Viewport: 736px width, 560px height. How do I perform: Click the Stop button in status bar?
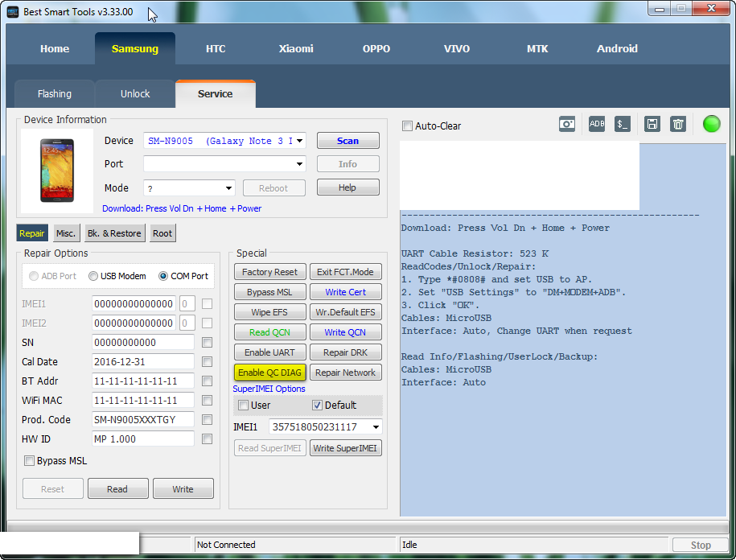click(701, 546)
